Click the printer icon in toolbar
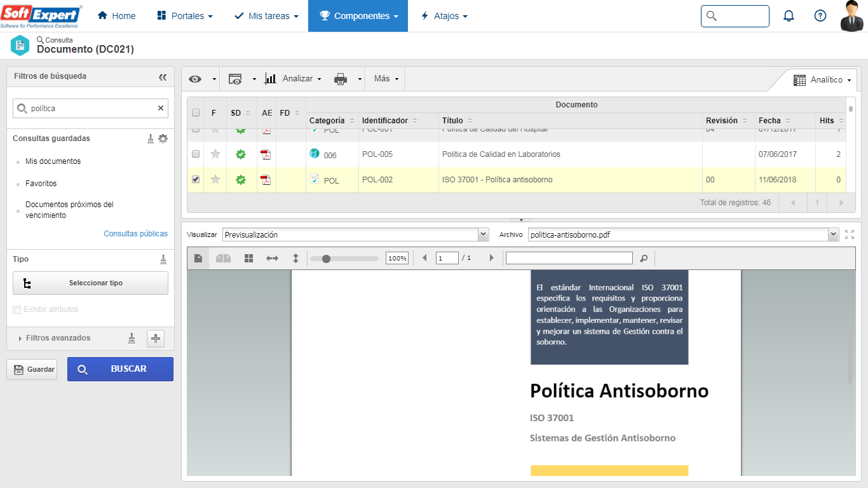Image resolution: width=868 pixels, height=488 pixels. pos(341,79)
